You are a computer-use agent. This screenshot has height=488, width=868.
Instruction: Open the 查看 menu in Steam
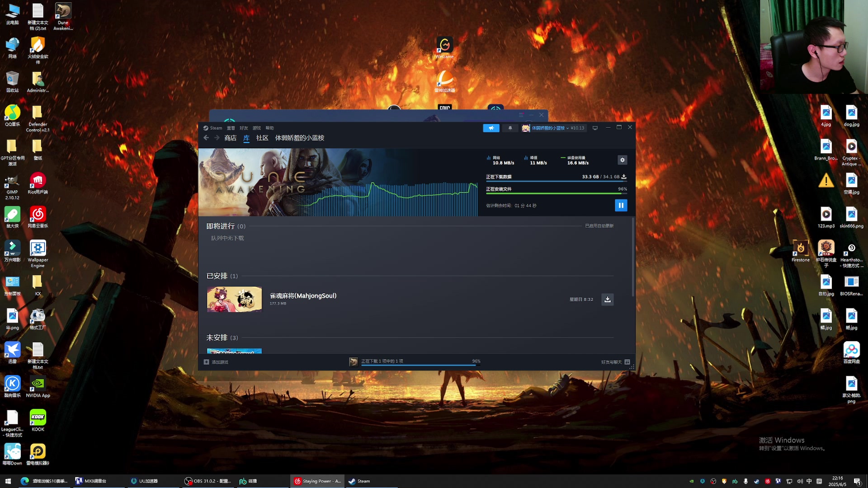tap(231, 128)
